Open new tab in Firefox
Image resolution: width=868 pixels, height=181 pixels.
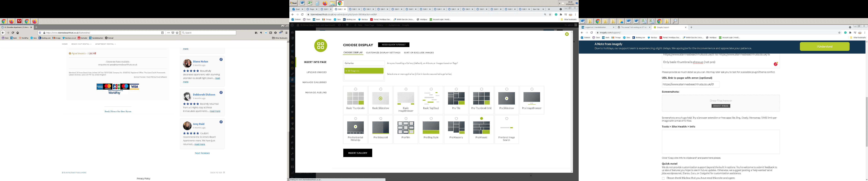click(36, 27)
